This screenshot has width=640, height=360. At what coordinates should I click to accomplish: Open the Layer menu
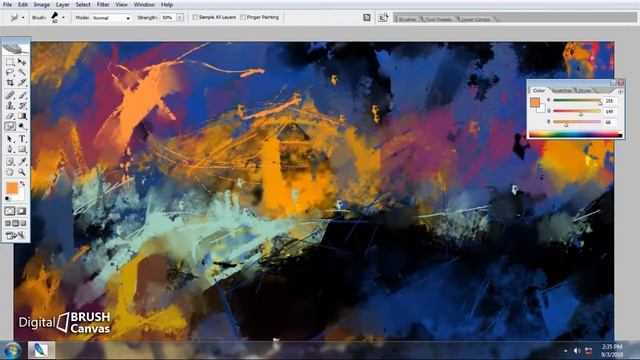click(x=62, y=4)
